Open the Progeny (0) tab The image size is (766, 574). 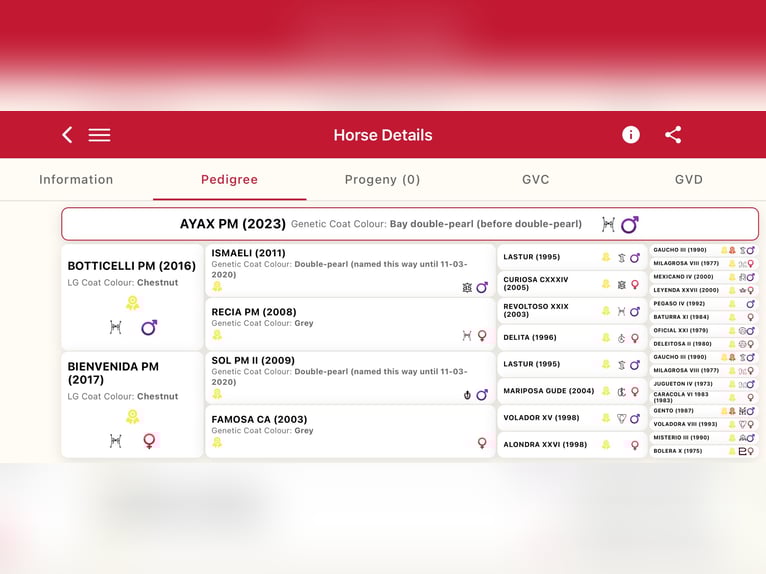pos(382,180)
